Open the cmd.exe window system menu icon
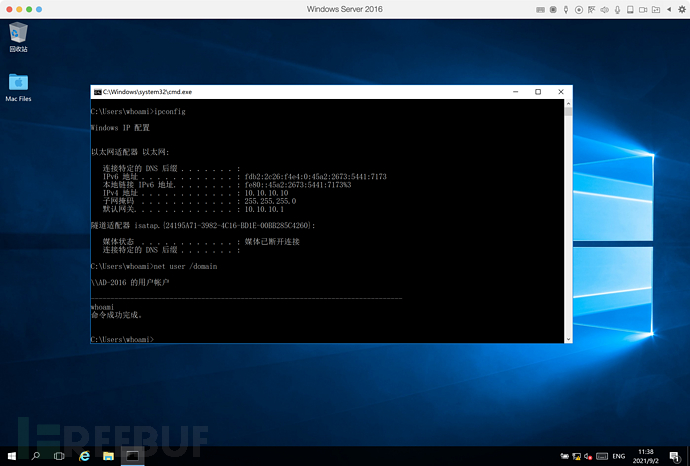 (x=97, y=91)
